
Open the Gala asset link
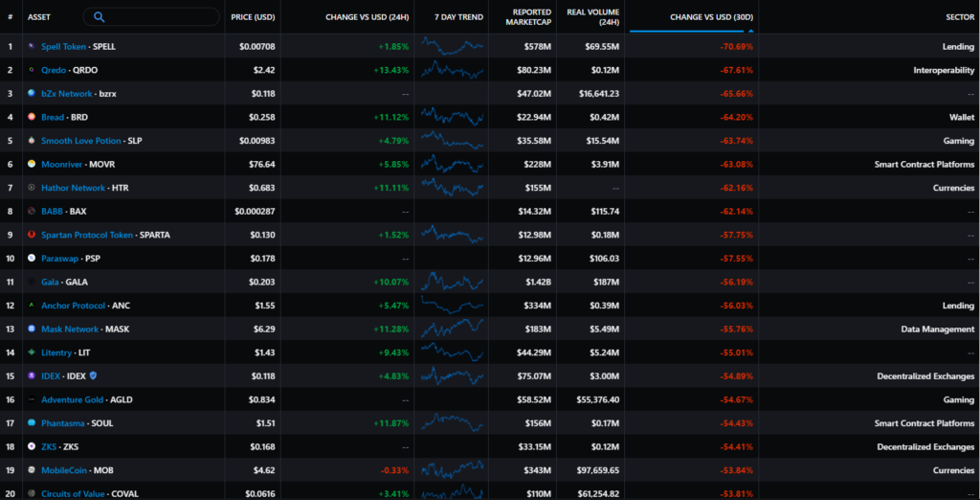[51, 282]
